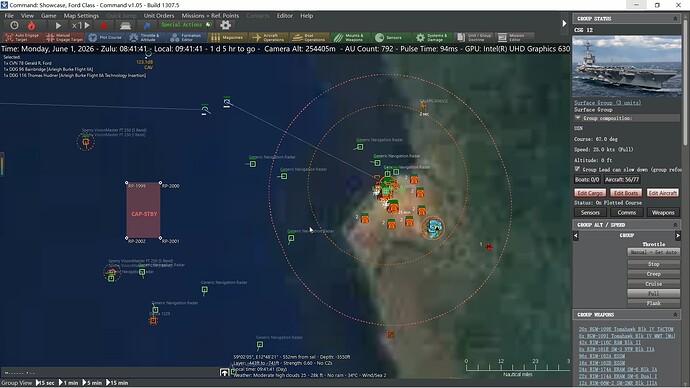Viewport: 690px width, 388px height.
Task: Set throttle to Flank
Action: [x=653, y=303]
